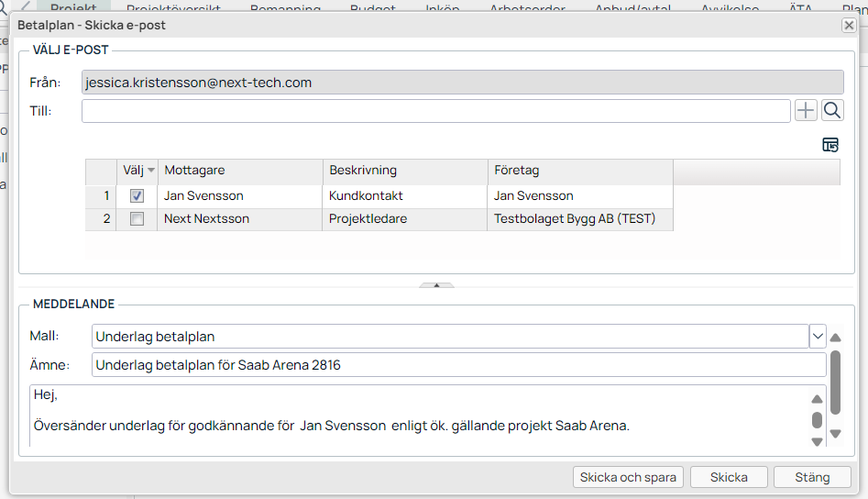Select row number 2 header

click(101, 218)
